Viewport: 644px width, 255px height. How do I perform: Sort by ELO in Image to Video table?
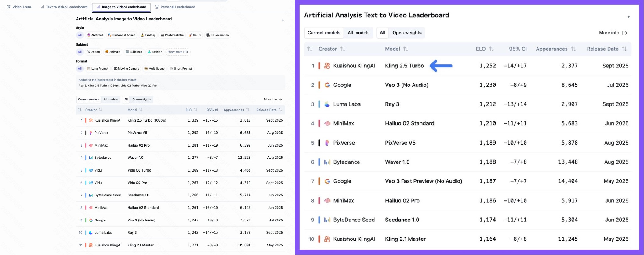point(191,110)
